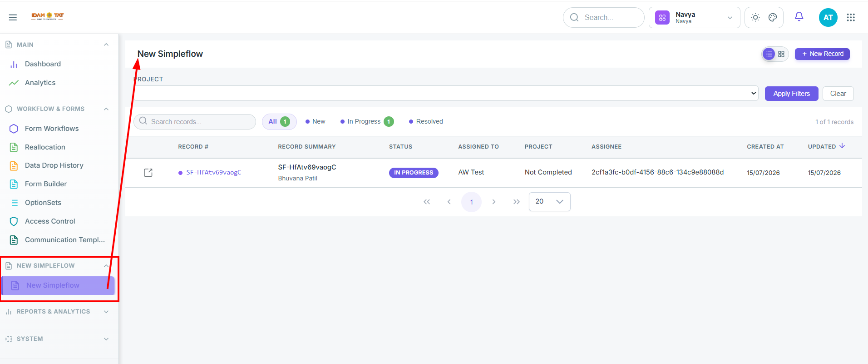Click the Data Drop History icon
868x364 pixels.
14,165
